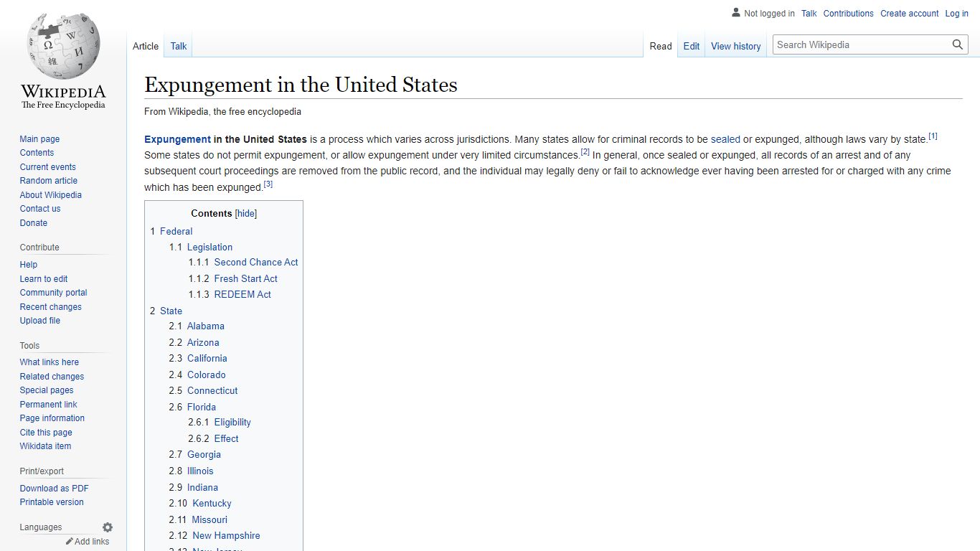Jump to Second Chance Act section
The width and height of the screenshot is (980, 551).
click(x=243, y=263)
